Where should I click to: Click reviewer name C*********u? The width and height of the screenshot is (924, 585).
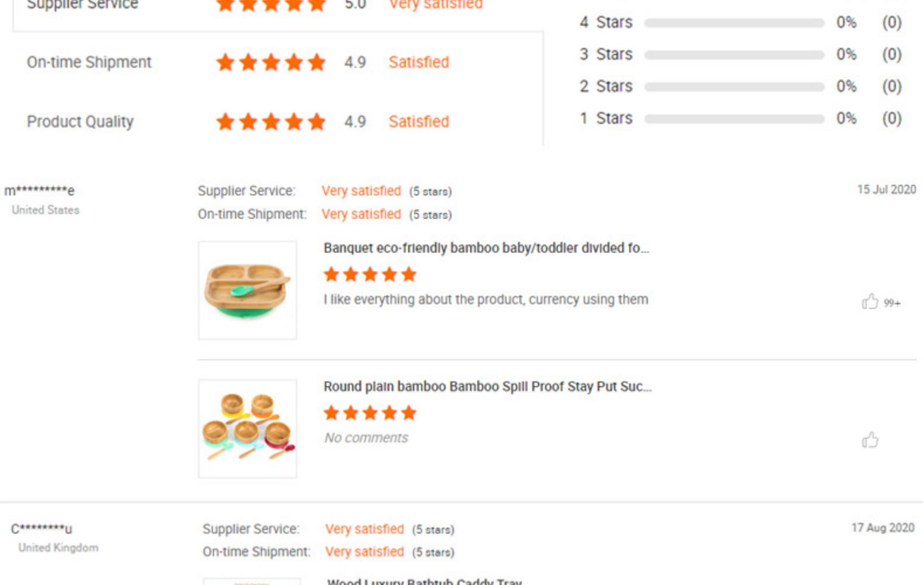point(42,529)
